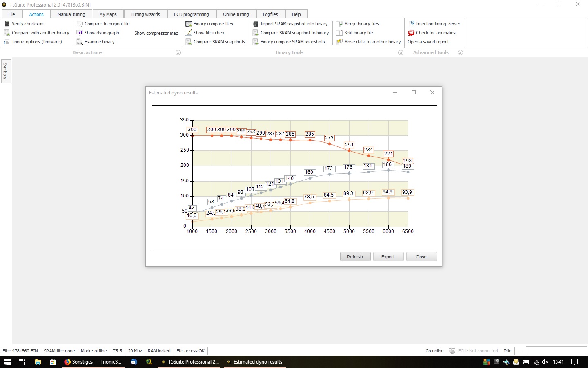Click 'RAM locked' in the status bar

pyautogui.click(x=159, y=351)
